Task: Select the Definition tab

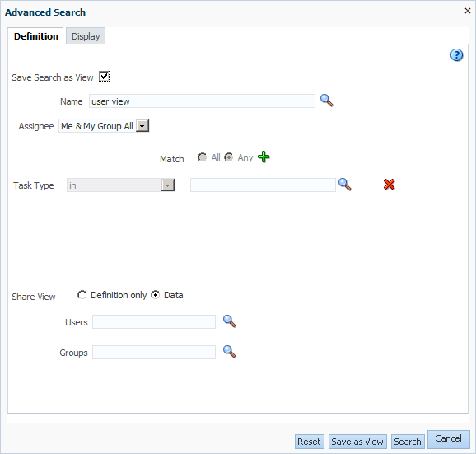Action: coord(35,36)
